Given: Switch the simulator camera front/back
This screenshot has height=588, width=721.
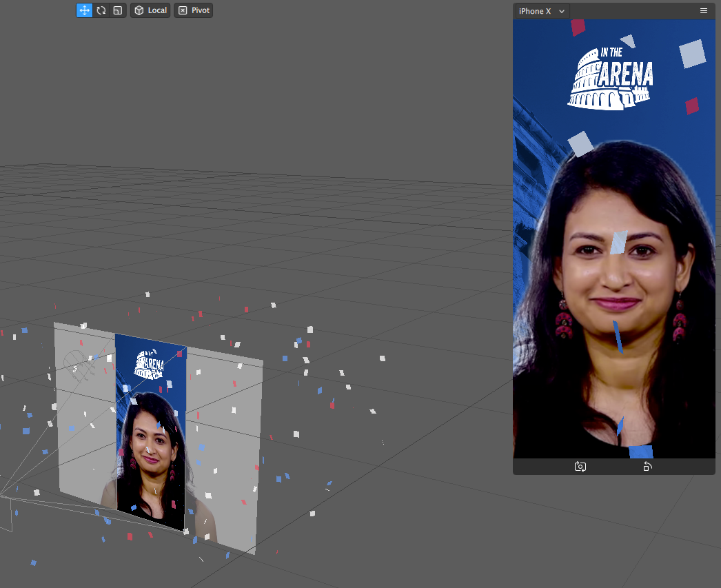Looking at the screenshot, I should 580,467.
